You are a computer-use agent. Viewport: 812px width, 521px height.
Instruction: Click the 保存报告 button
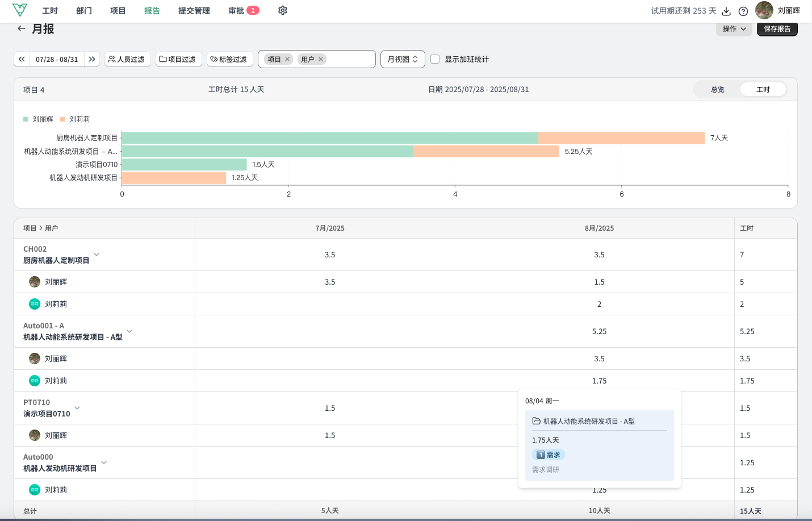(x=777, y=29)
